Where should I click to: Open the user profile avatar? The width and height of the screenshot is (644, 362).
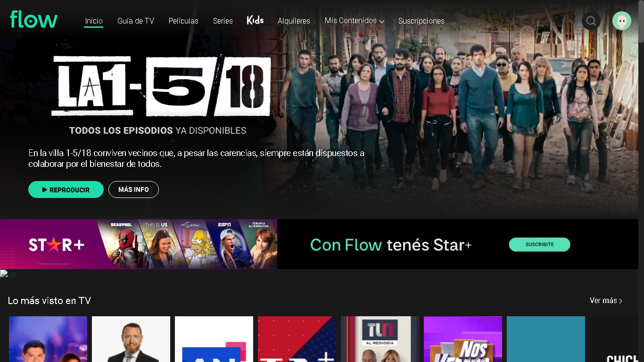[x=621, y=21]
